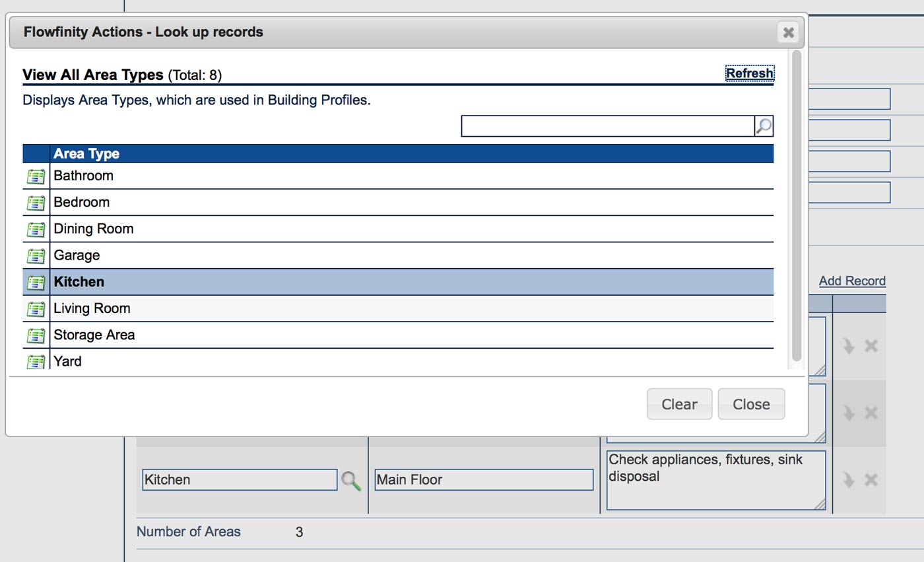Click the record icon beside Storage Area
Image resolution: width=924 pixels, height=562 pixels.
pos(36,335)
